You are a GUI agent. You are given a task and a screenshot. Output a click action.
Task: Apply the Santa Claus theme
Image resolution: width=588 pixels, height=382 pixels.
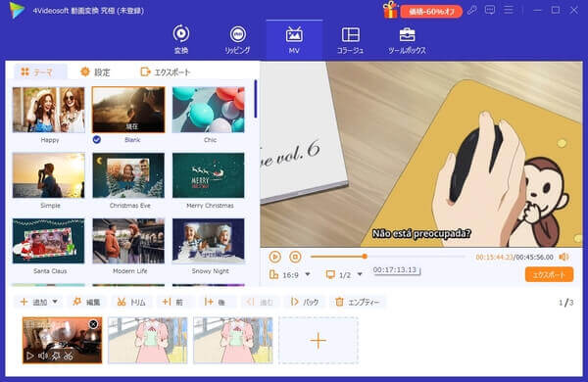point(49,241)
